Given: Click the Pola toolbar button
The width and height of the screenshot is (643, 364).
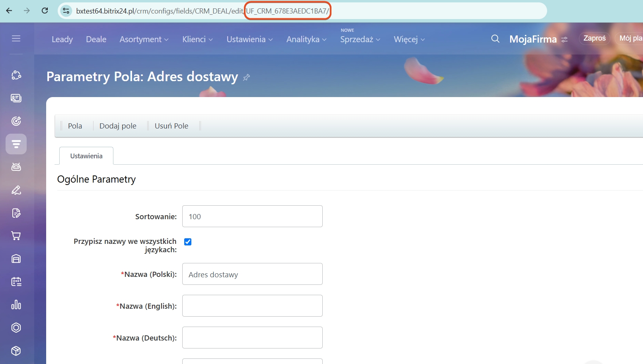Looking at the screenshot, I should pos(75,126).
